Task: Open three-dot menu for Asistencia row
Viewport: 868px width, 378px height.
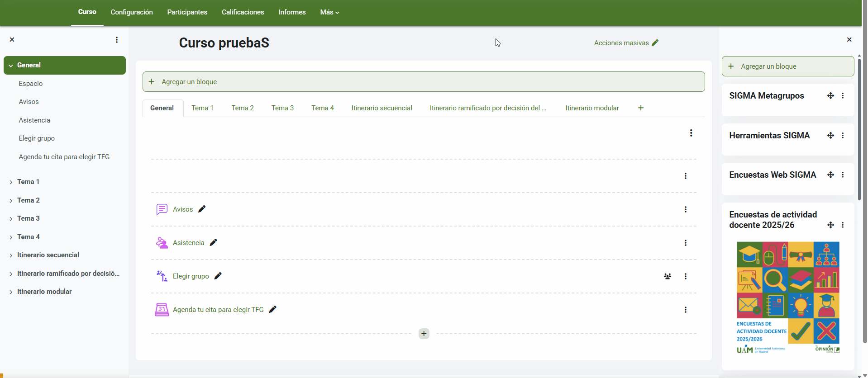Action: coord(686,243)
